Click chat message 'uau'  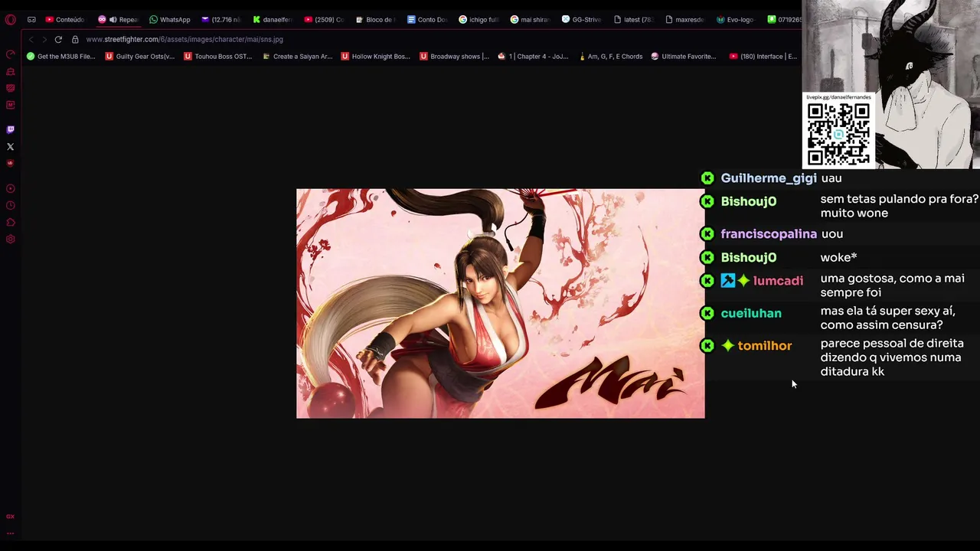831,178
